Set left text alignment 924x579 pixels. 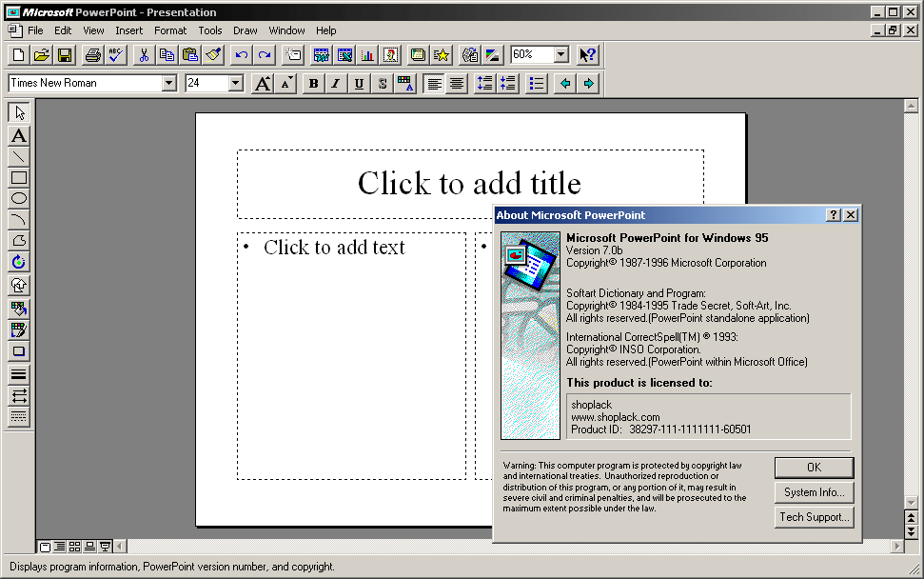434,83
